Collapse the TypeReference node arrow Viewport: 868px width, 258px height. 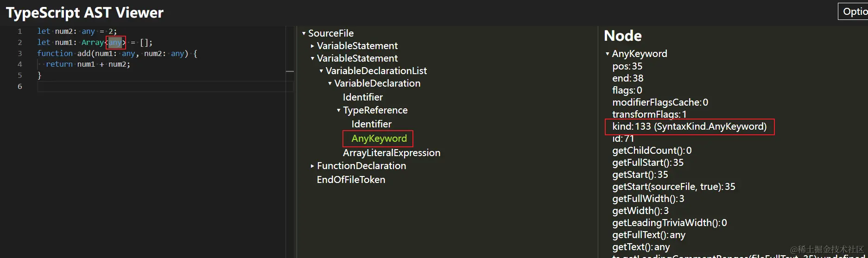338,110
